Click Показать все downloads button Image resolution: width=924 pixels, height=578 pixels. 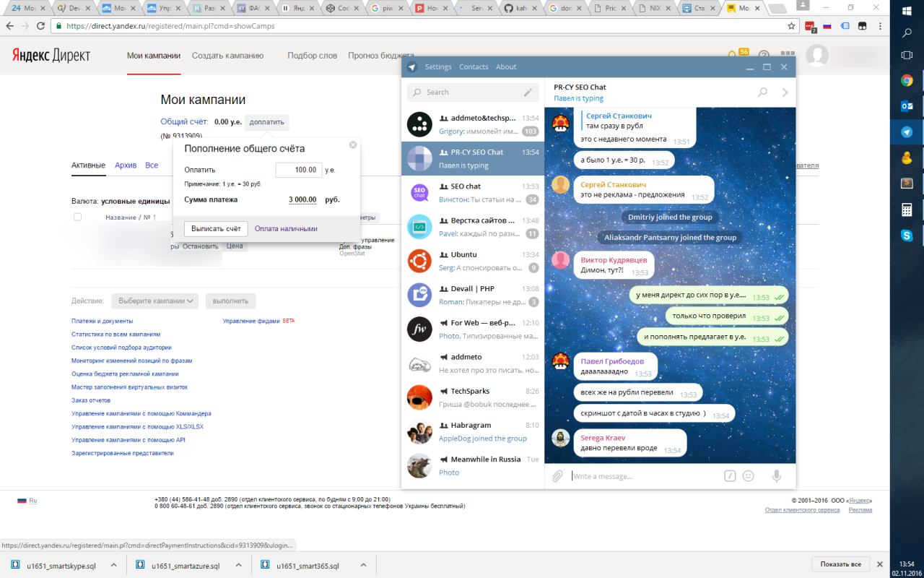click(840, 564)
